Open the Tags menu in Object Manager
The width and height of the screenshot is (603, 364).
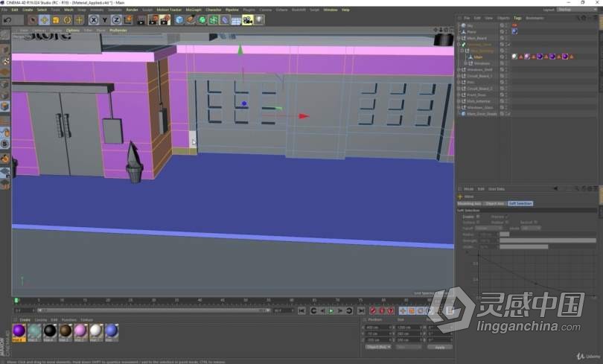click(x=517, y=18)
